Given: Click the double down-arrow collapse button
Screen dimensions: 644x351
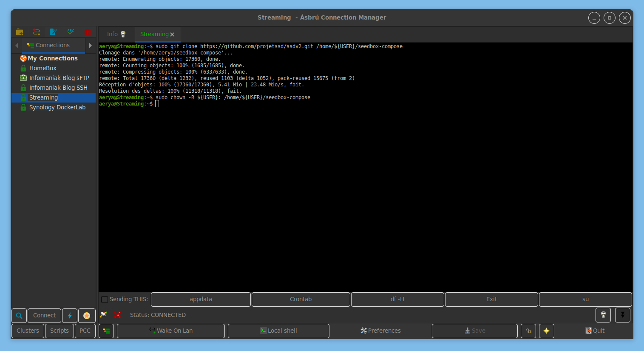Looking at the screenshot, I should click(622, 315).
